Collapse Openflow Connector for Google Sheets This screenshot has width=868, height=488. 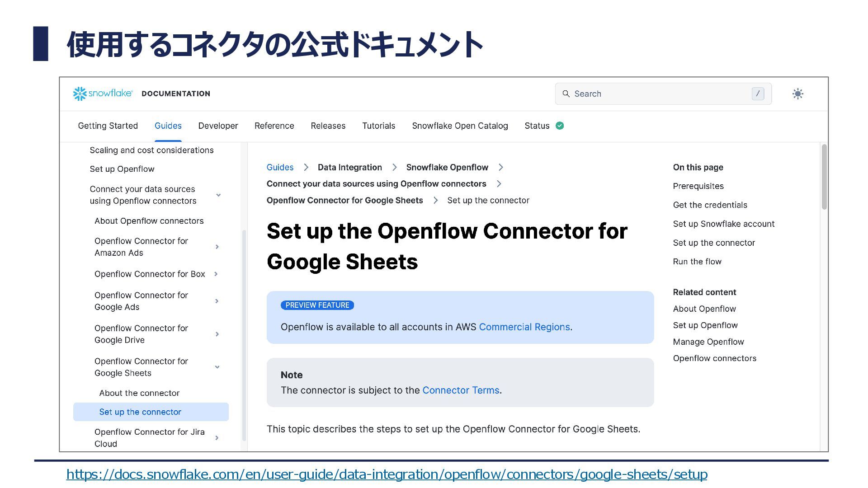tap(217, 367)
